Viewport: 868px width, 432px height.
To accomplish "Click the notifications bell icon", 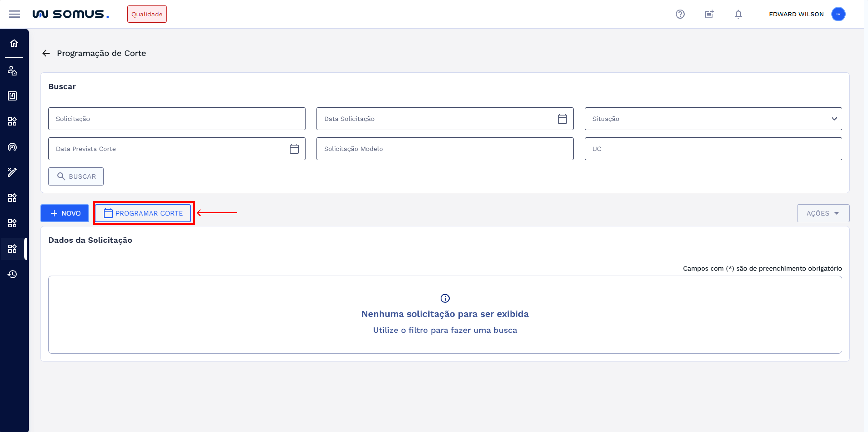I will point(738,14).
